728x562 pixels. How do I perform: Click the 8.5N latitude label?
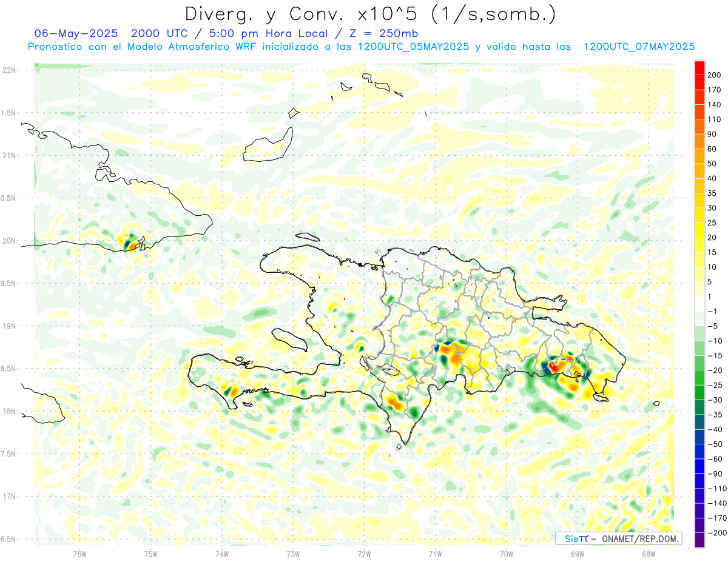[9, 369]
